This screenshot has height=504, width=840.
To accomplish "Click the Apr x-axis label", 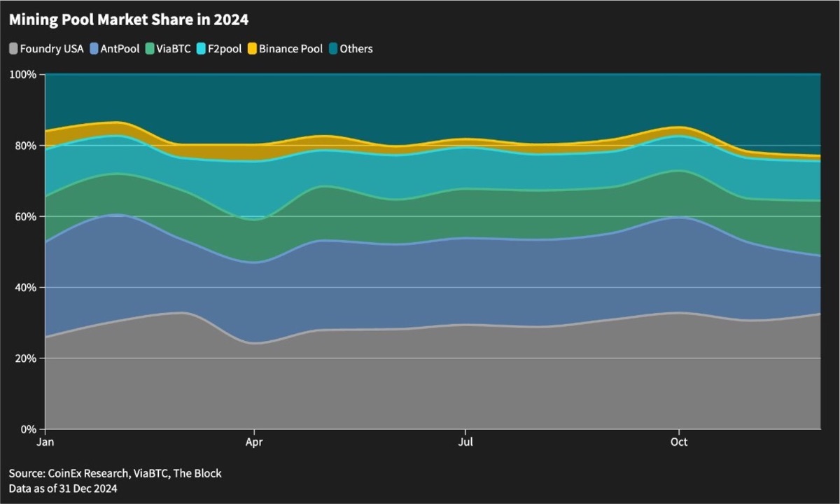I will click(254, 442).
